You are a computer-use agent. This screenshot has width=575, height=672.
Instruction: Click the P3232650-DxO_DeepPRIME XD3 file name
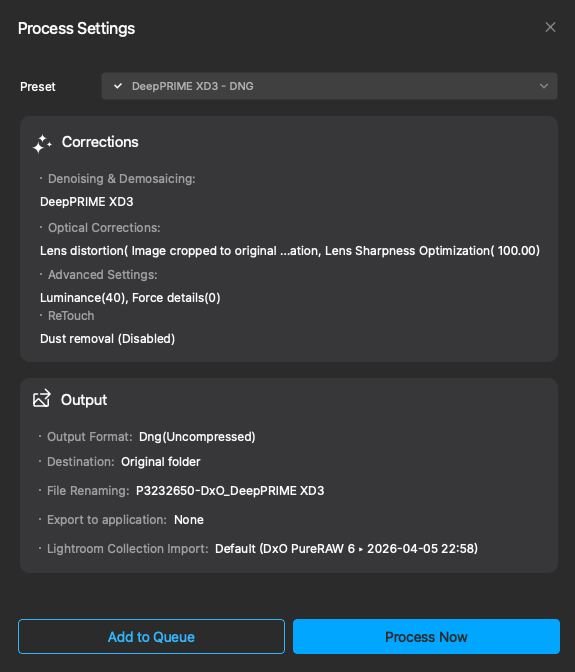point(230,491)
